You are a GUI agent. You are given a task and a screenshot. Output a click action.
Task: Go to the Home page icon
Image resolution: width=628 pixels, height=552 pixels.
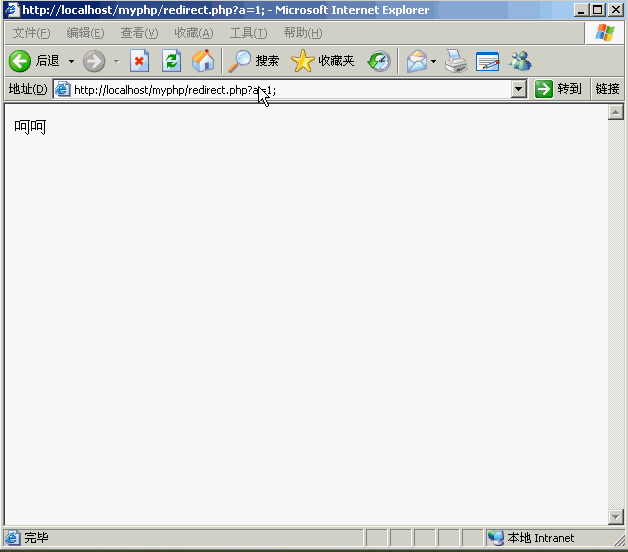pos(203,61)
